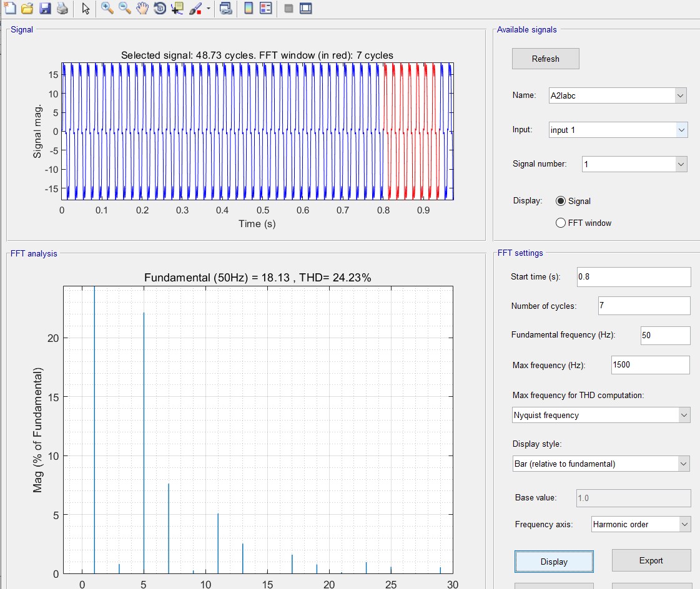Open the Display style dropdown
Viewport: 700px width, 589px height.
(684, 464)
